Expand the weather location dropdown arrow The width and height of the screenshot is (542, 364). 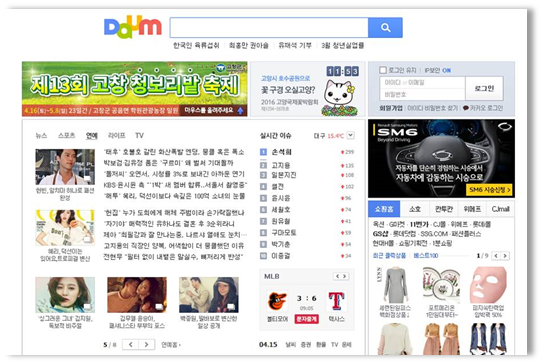point(351,135)
